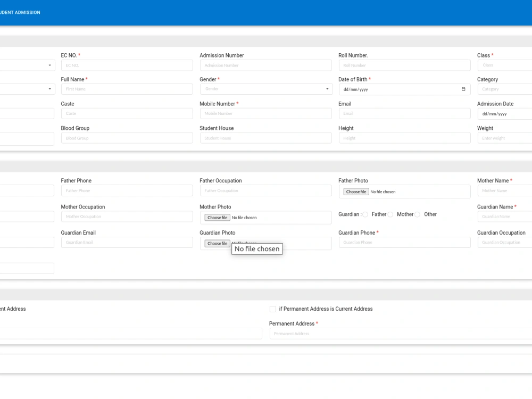Click the Category input field
Image resolution: width=532 pixels, height=399 pixels.
tap(505, 89)
